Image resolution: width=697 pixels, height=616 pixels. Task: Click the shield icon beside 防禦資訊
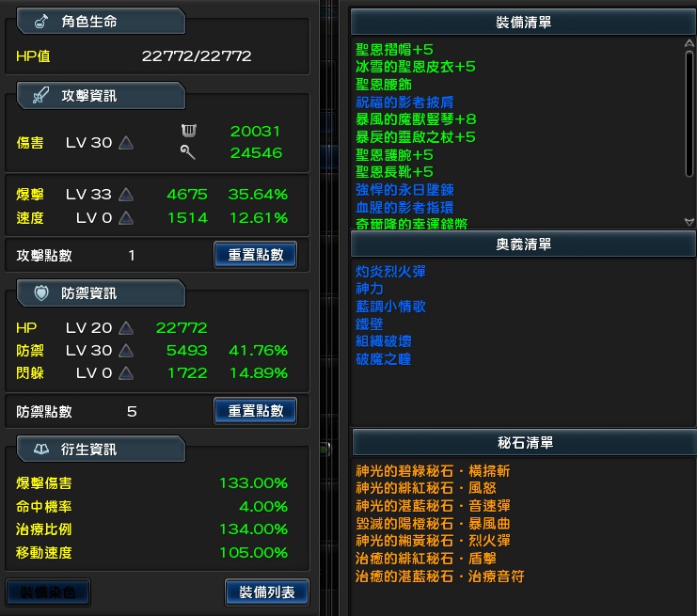click(x=41, y=292)
